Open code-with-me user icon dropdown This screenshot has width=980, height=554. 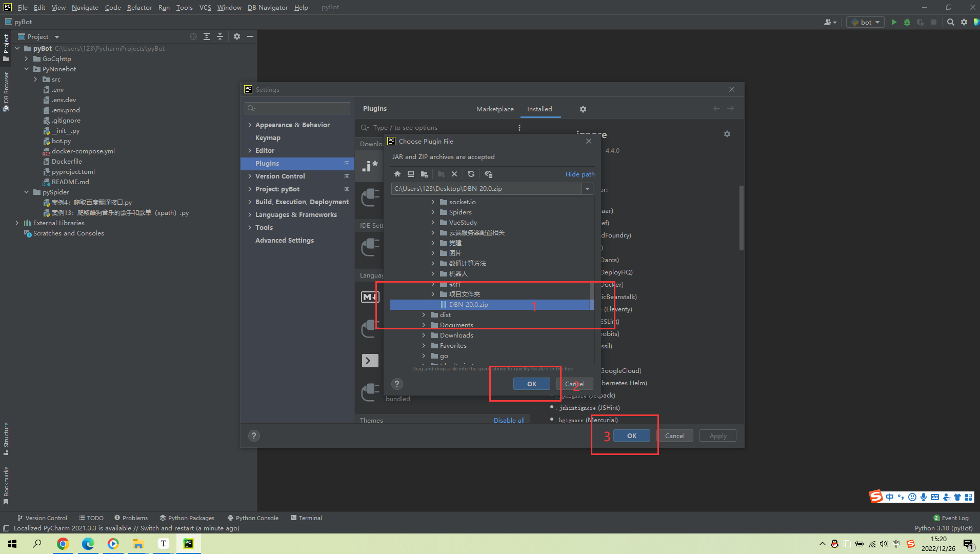tap(830, 22)
